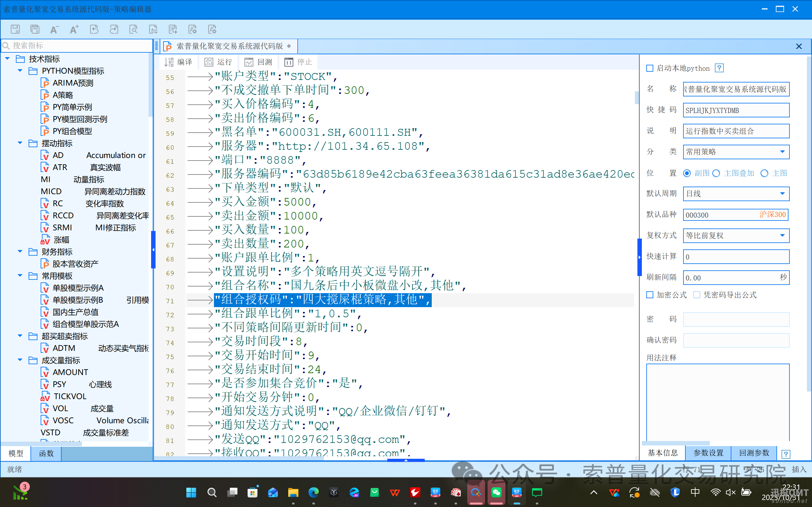The height and width of the screenshot is (507, 812).
Task: Click the find/search document icon
Action: point(134,29)
